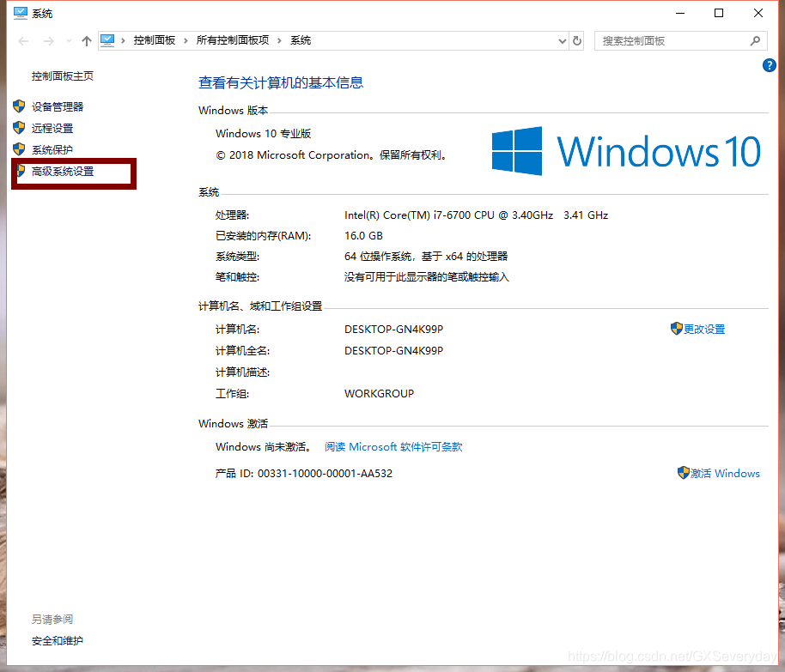Select computer name value beside 计算机名:
This screenshot has width=785, height=672.
pos(393,330)
